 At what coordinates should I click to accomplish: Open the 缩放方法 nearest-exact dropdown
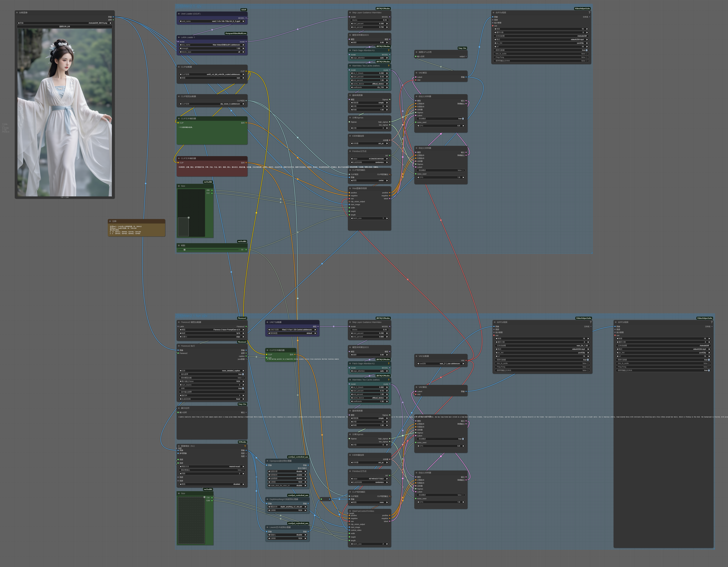[x=212, y=466]
